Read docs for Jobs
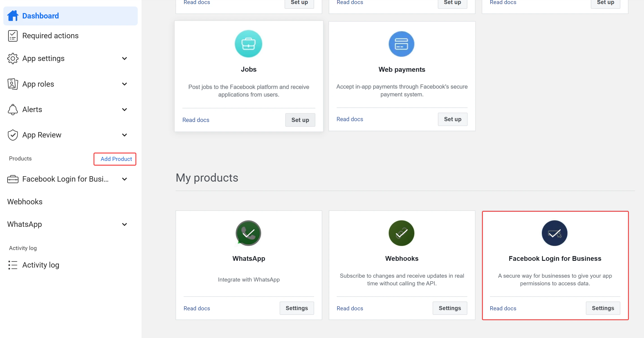This screenshot has height=338, width=644. (x=196, y=120)
